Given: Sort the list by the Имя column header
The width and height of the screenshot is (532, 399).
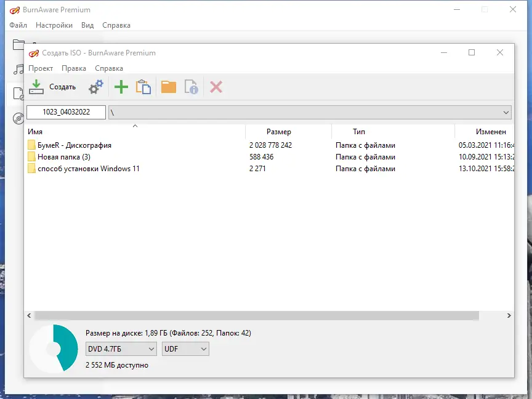Looking at the screenshot, I should (135, 132).
